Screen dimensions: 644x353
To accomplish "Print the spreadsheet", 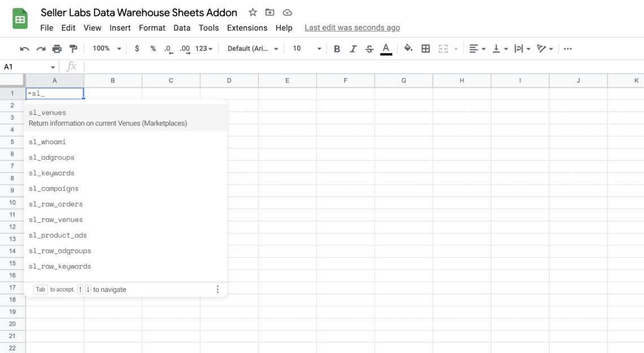I will [56, 49].
